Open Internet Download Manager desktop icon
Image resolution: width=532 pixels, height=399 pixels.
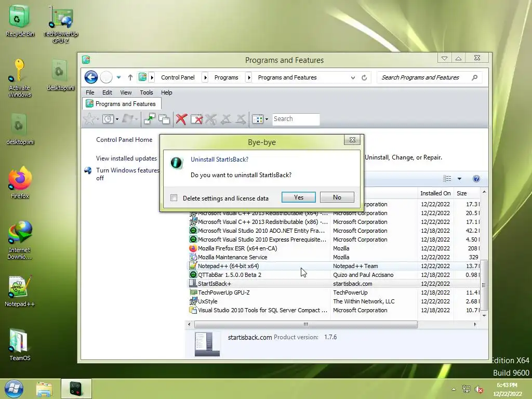[x=20, y=240]
